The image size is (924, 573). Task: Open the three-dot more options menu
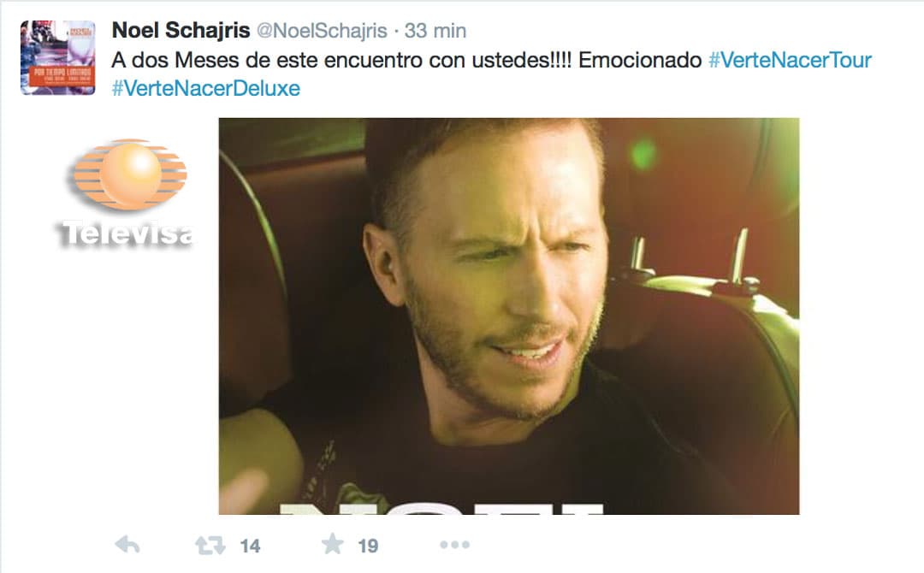coord(455,545)
